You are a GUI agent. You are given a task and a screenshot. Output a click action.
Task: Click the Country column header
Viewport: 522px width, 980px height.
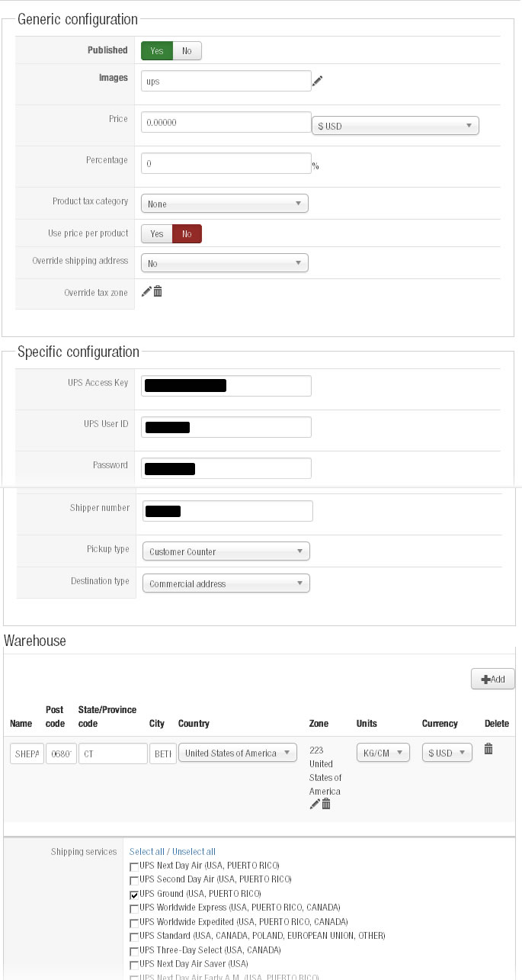coord(194,723)
